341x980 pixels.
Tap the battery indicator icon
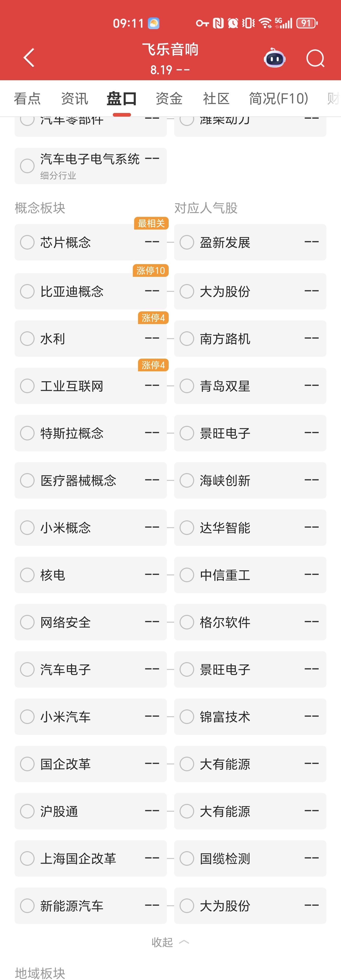307,23
